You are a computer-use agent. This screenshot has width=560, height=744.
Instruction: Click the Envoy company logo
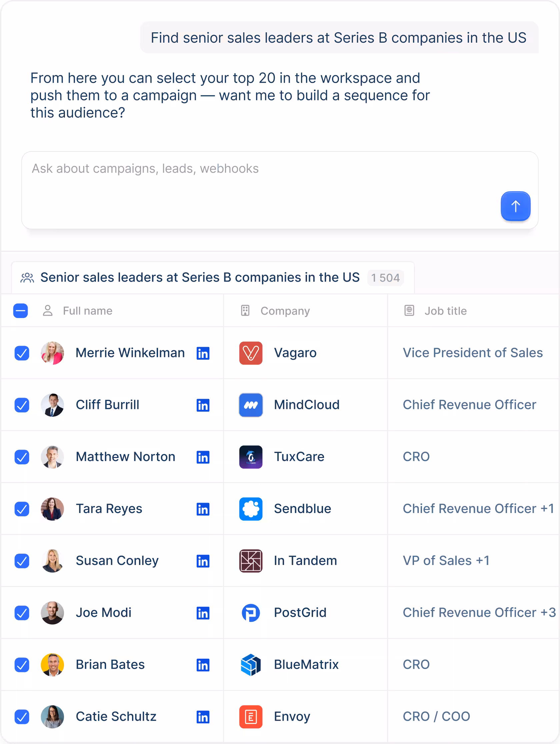click(x=251, y=717)
